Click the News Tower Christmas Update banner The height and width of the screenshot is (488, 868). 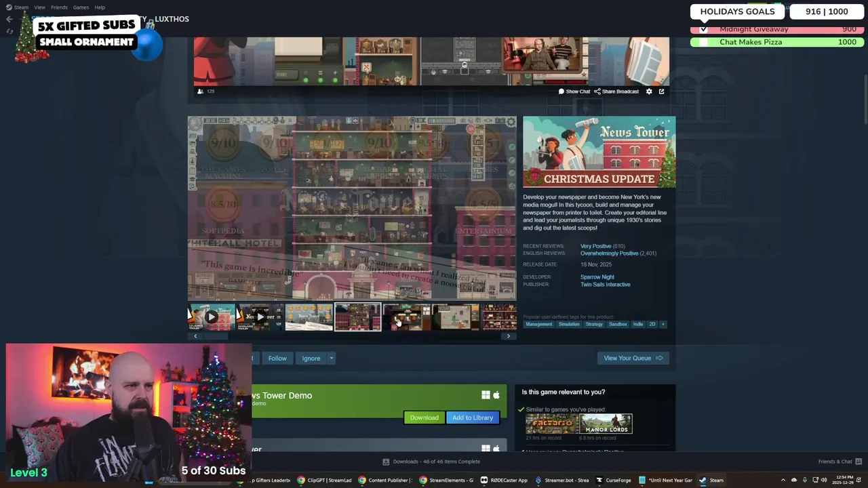[x=599, y=152]
